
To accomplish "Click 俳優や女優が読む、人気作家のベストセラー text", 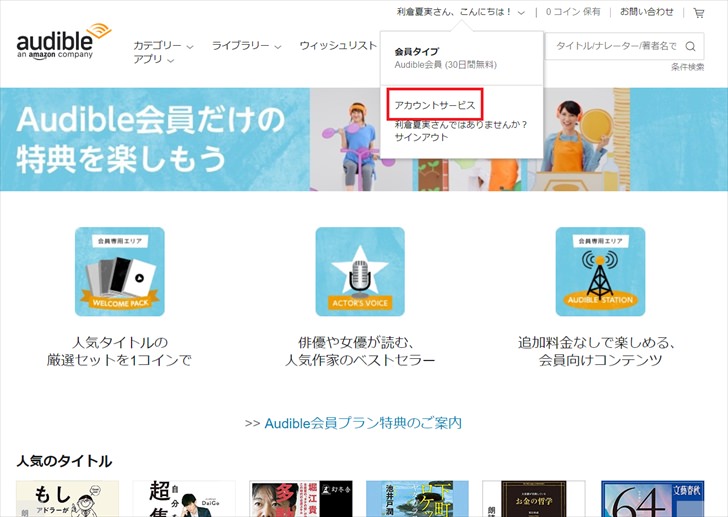I will pos(360,351).
